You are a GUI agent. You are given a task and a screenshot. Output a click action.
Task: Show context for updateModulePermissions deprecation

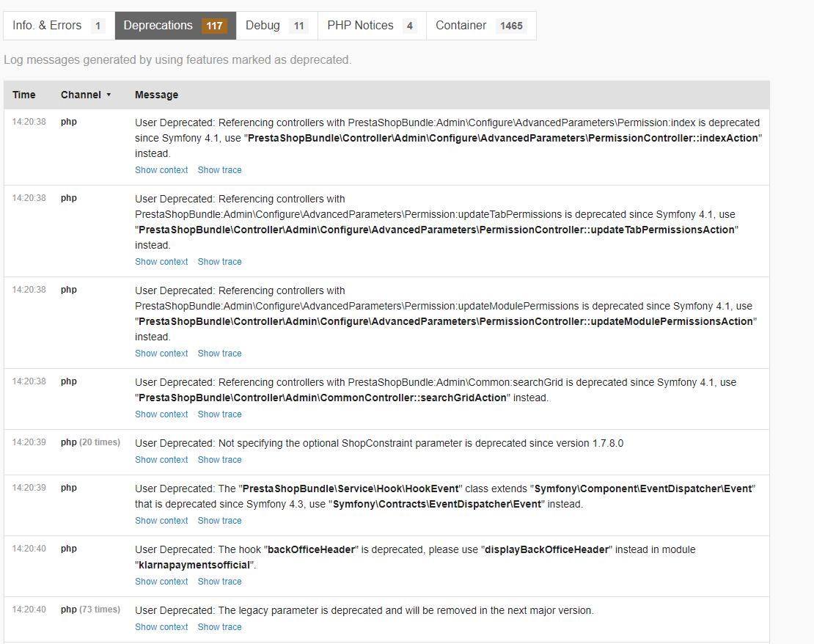coord(161,353)
